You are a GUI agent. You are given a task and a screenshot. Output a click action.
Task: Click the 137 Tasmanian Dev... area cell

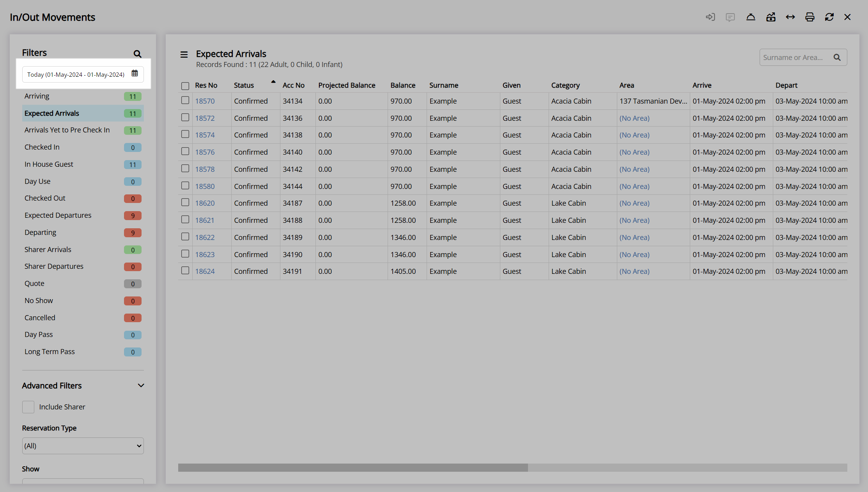coord(653,101)
